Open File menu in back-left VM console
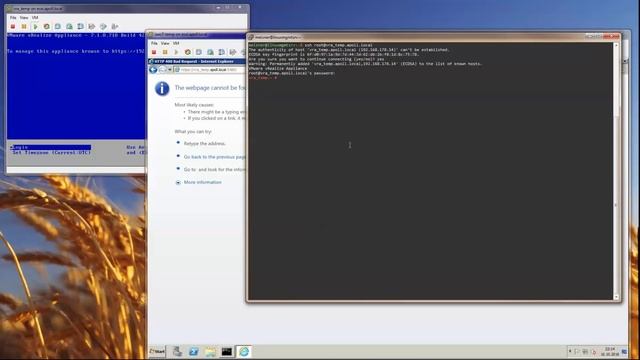The image size is (640, 360). pyautogui.click(x=13, y=18)
